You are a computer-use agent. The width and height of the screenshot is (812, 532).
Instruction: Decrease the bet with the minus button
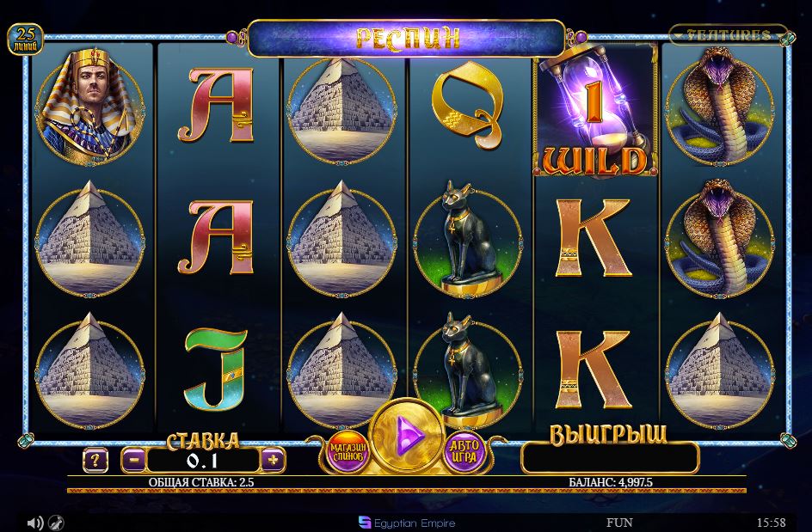[x=134, y=460]
